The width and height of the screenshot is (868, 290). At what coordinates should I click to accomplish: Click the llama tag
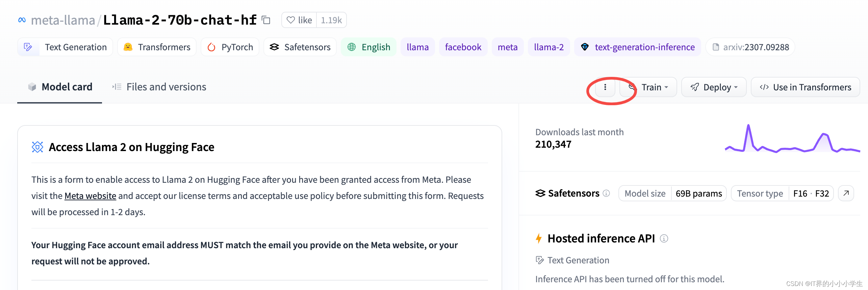pyautogui.click(x=418, y=47)
